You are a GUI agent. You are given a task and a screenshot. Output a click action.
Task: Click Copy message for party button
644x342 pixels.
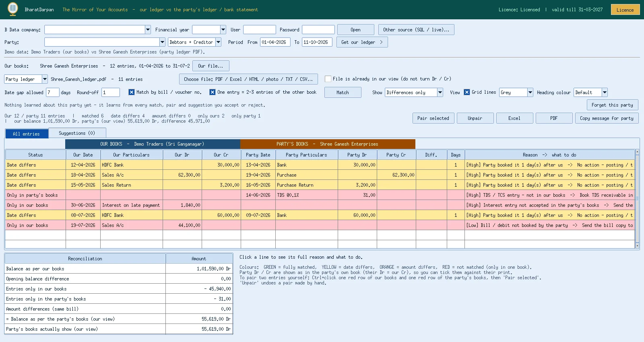pos(607,118)
